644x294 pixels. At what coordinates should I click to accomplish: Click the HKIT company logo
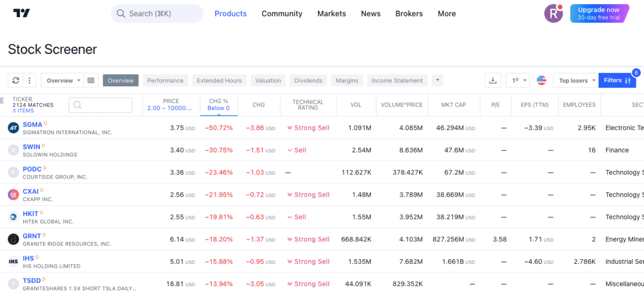coord(13,217)
